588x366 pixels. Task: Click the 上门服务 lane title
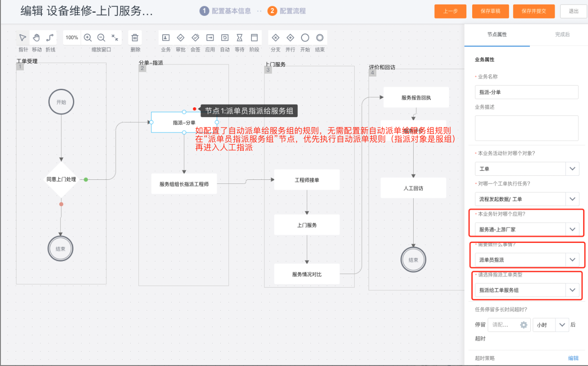pyautogui.click(x=275, y=64)
